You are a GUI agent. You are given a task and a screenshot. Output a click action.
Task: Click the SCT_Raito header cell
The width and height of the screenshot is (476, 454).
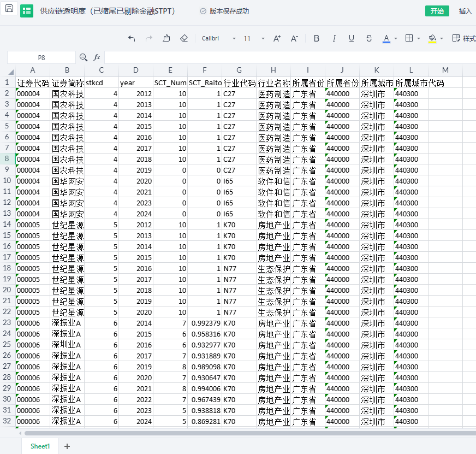coord(205,82)
